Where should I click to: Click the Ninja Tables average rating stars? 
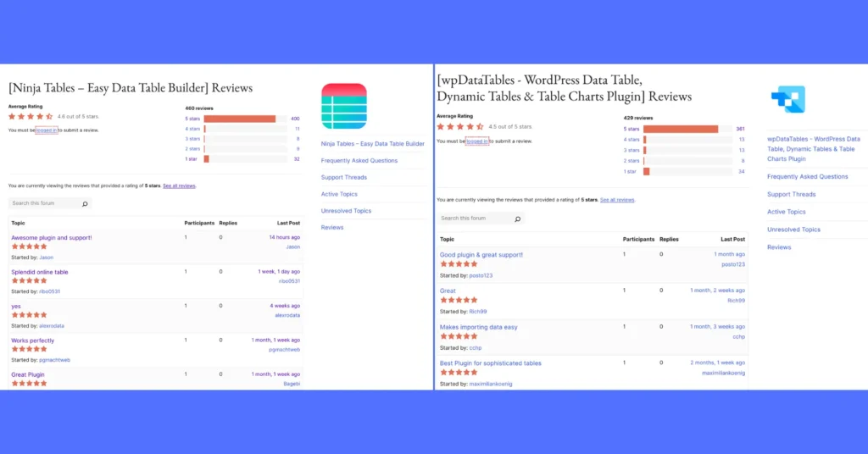tap(31, 117)
